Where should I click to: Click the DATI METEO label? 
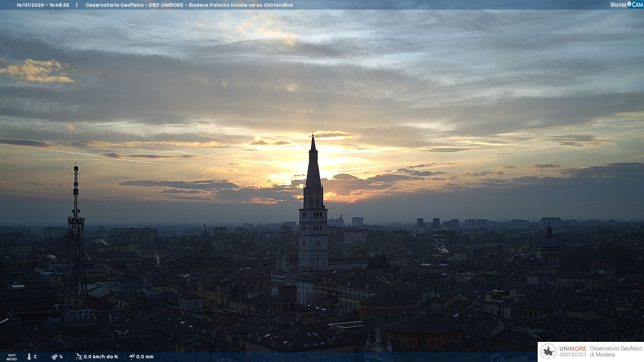[12, 357]
